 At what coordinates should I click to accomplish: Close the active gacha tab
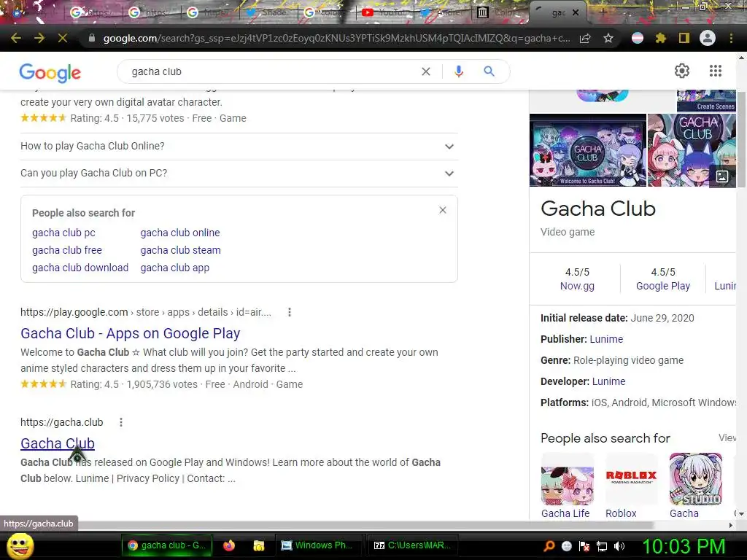coord(576,13)
